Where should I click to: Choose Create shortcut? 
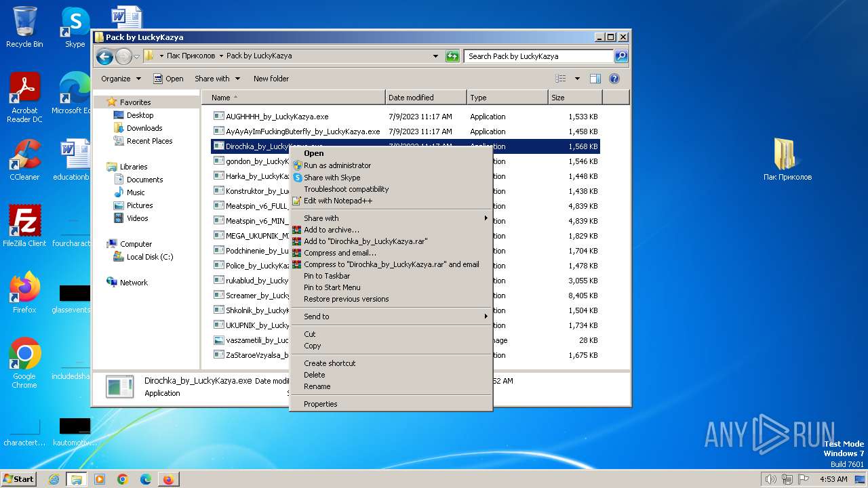tap(391, 363)
